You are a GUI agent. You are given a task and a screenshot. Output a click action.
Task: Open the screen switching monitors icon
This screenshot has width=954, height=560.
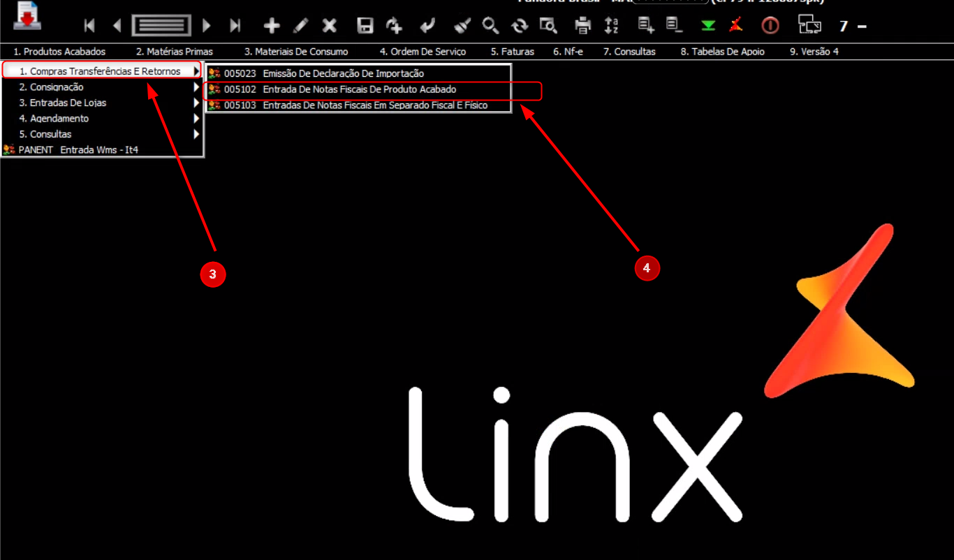(x=810, y=25)
